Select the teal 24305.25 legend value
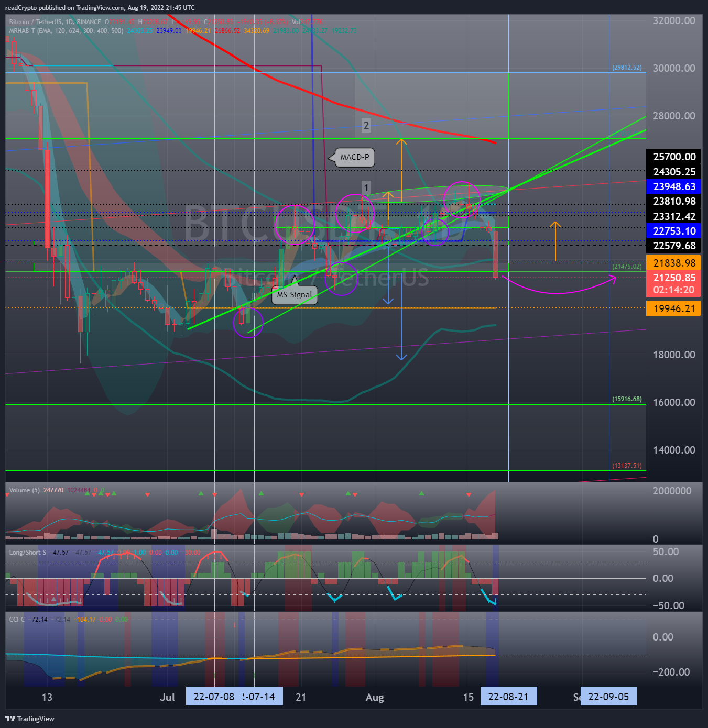 tap(140, 31)
